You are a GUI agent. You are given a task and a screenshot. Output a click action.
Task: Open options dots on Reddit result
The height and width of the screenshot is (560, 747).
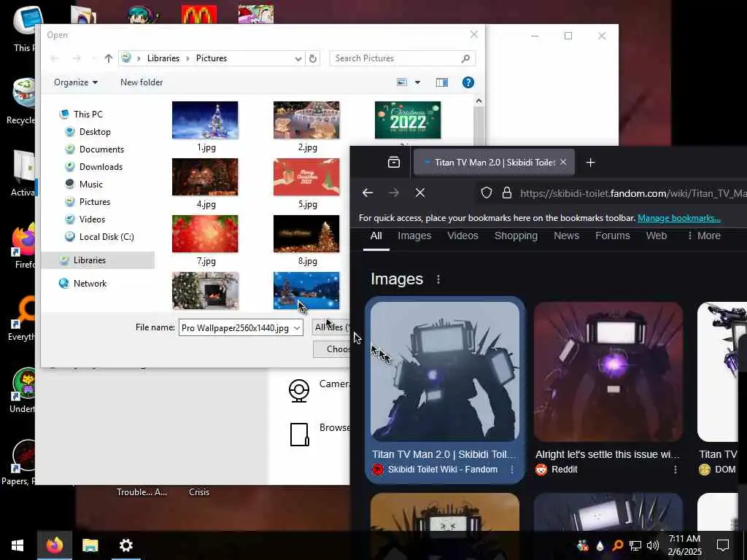[x=675, y=470]
